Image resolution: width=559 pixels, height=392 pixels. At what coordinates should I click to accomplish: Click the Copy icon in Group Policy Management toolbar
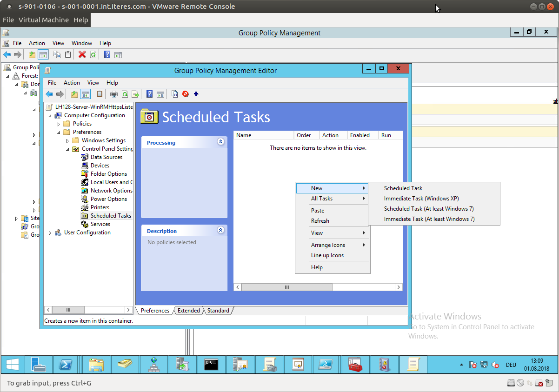57,54
